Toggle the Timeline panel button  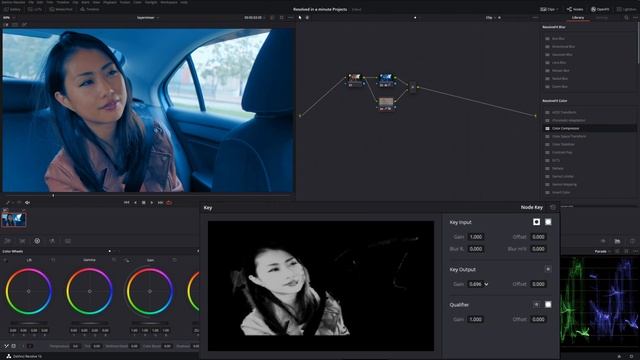pyautogui.click(x=89, y=9)
